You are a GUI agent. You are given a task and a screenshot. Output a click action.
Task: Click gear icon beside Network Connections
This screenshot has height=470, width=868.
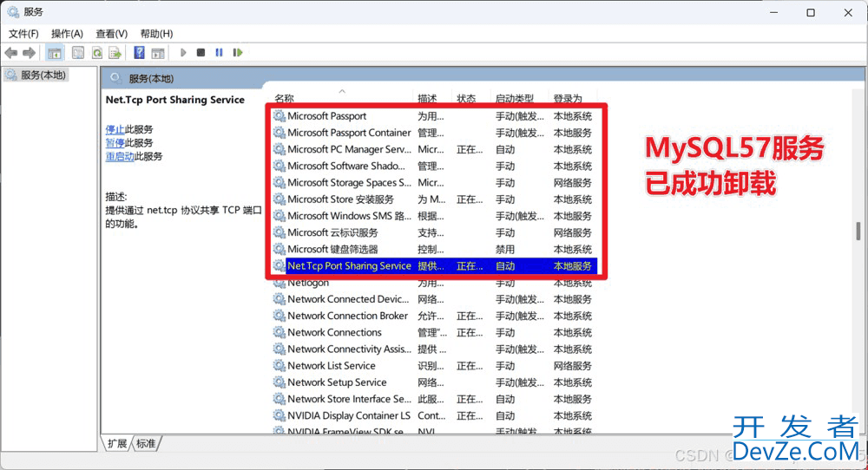(x=279, y=332)
